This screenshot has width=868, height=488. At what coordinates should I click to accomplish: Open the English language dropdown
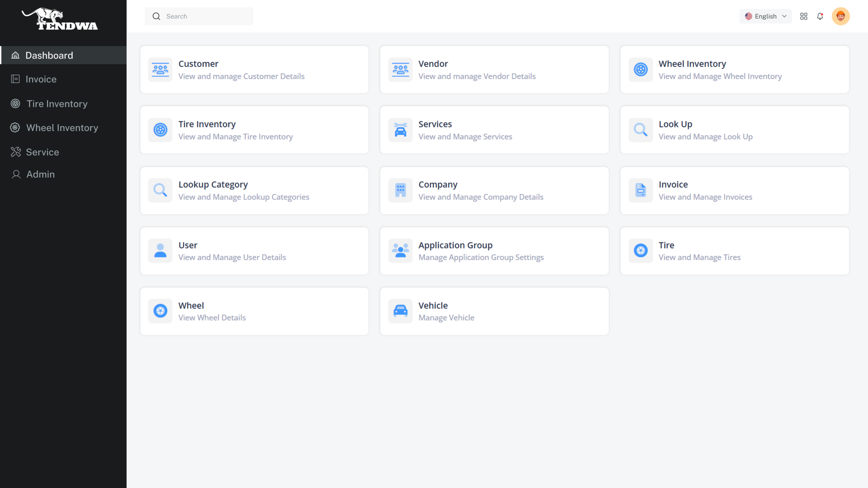coord(766,16)
